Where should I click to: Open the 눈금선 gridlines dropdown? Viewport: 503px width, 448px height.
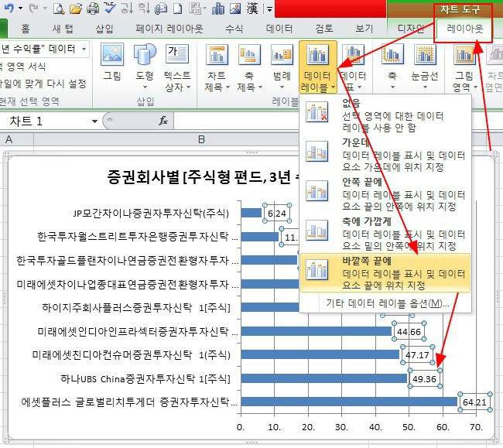[x=424, y=67]
